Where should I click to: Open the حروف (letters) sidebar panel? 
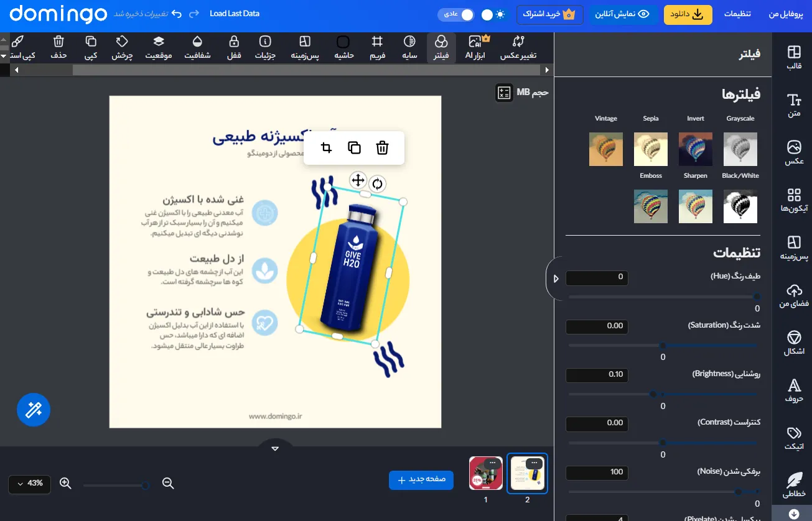[793, 390]
